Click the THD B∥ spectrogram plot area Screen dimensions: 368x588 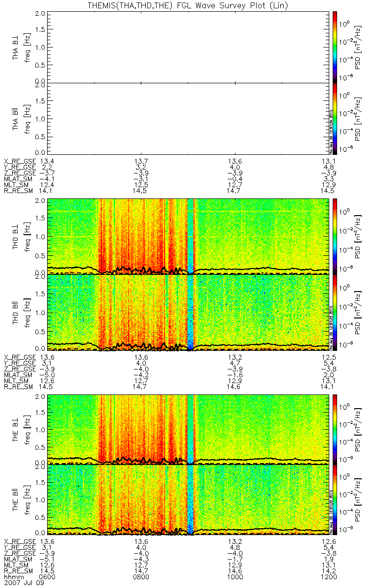(x=188, y=313)
